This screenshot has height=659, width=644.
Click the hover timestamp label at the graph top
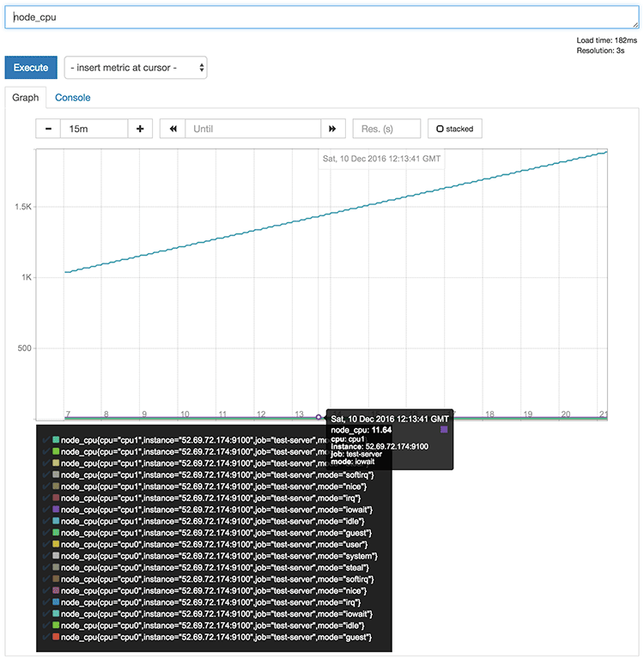click(381, 159)
